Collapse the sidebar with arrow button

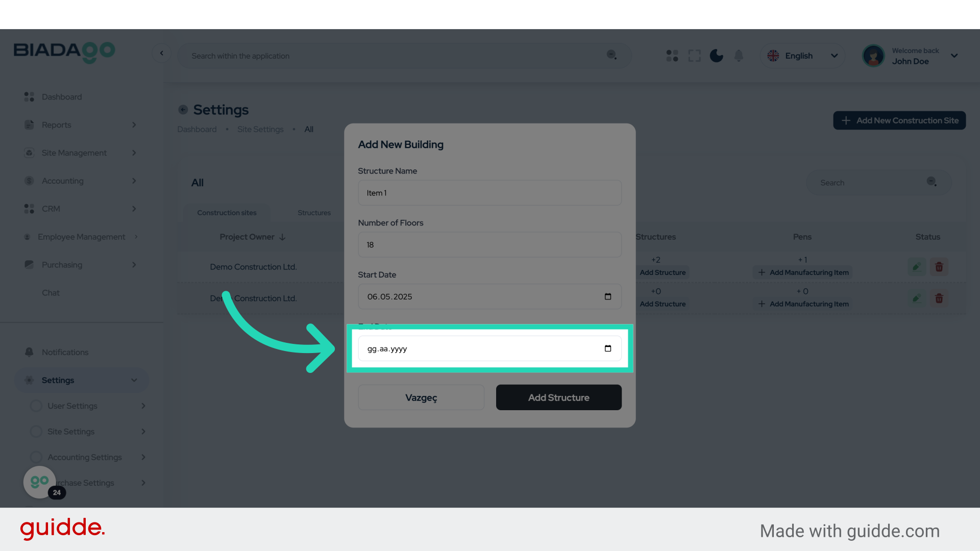(x=162, y=53)
